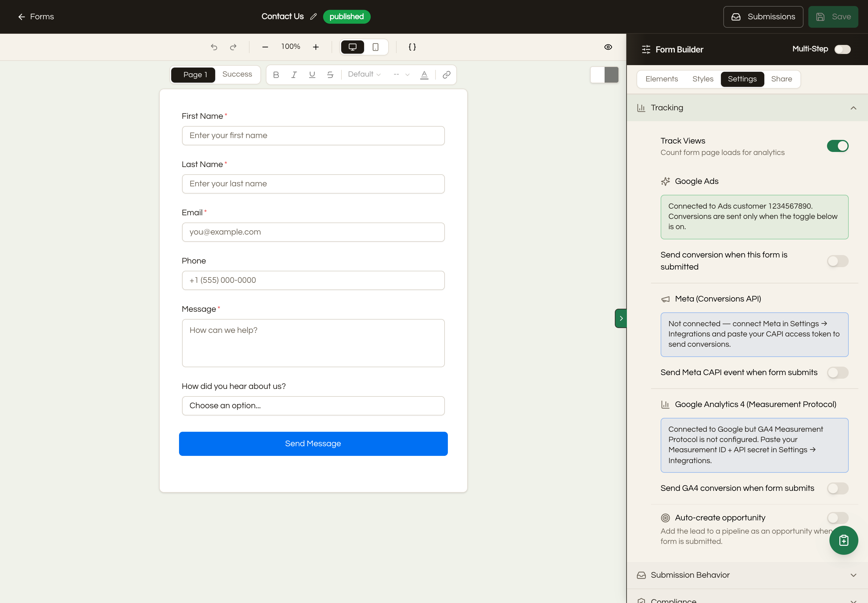Switch to the Styles tab

(x=703, y=79)
